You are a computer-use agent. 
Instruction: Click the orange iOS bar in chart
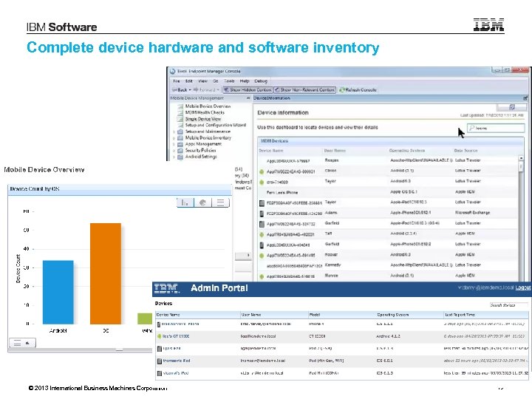[x=106, y=273]
